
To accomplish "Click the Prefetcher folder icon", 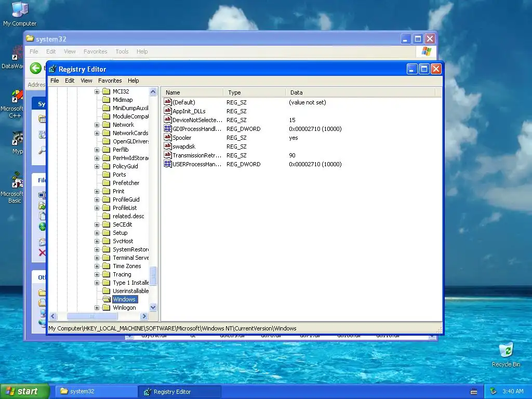I will [107, 183].
